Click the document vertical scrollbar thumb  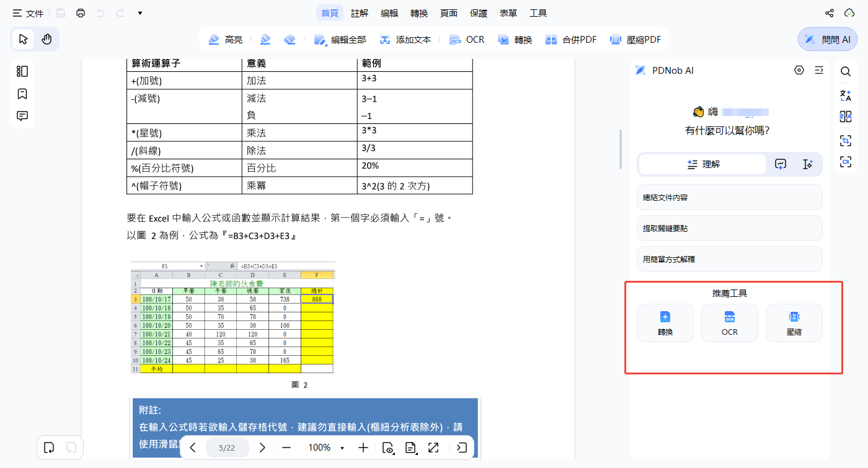pyautogui.click(x=620, y=149)
